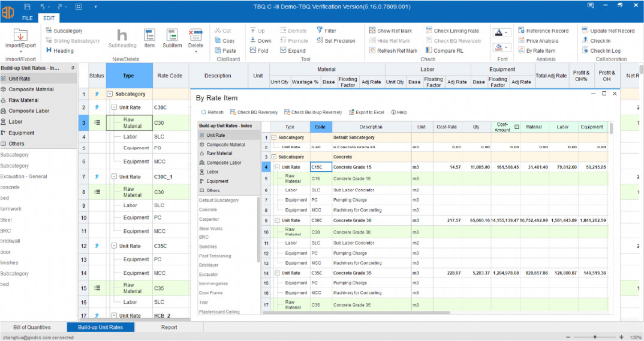Click the Import/Export ribbon icon

[20, 35]
